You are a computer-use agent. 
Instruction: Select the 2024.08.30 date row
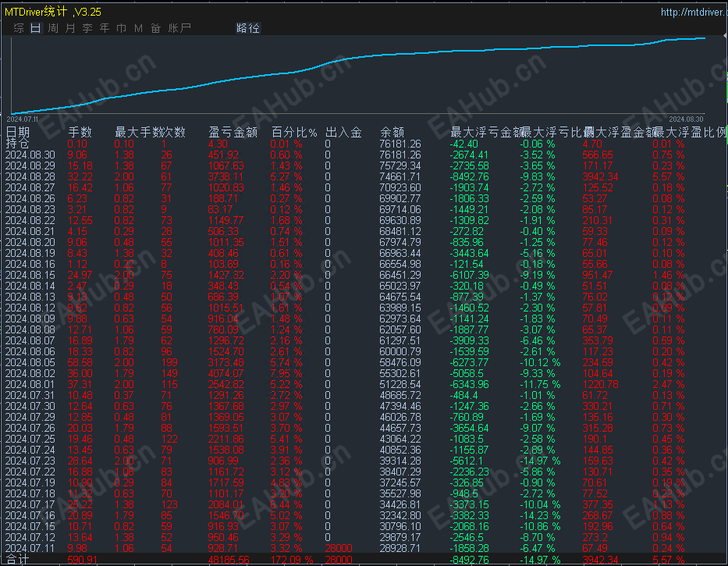[x=30, y=155]
